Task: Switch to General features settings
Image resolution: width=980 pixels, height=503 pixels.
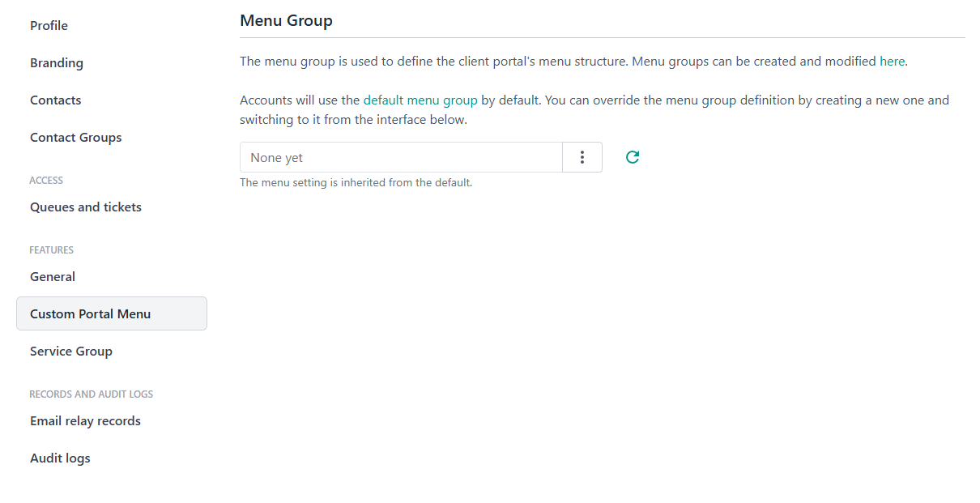Action: pyautogui.click(x=53, y=277)
